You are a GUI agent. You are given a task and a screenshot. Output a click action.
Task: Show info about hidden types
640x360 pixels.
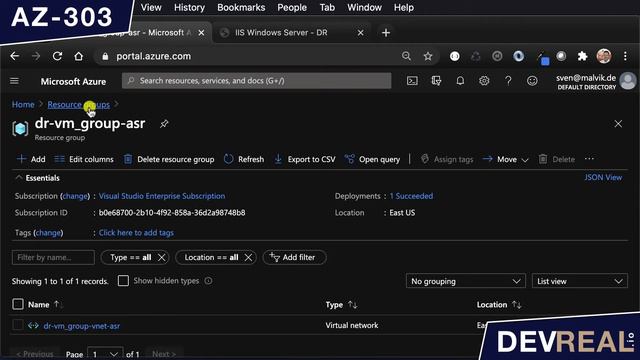208,281
